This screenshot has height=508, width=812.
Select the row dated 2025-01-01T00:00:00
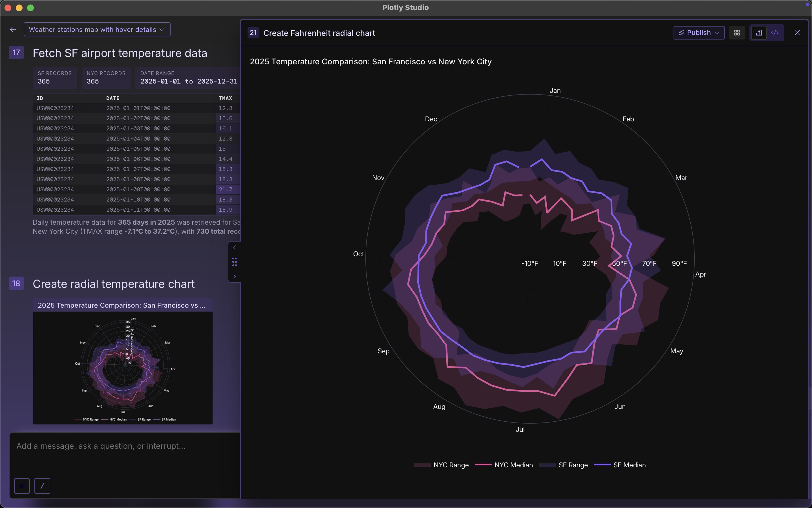coord(136,108)
